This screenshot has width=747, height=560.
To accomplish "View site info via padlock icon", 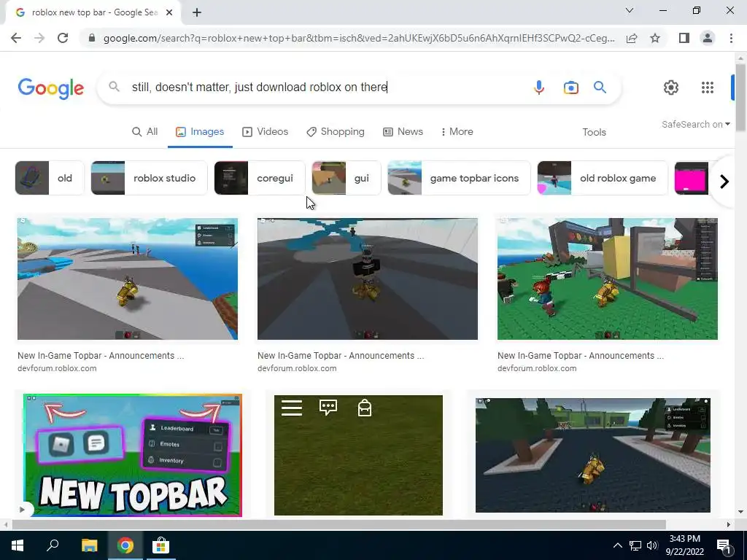I will (92, 38).
